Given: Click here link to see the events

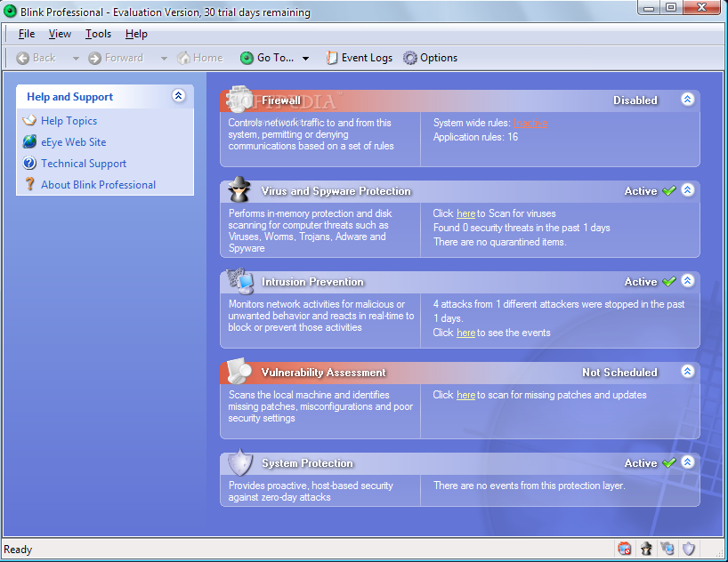Looking at the screenshot, I should pos(465,333).
